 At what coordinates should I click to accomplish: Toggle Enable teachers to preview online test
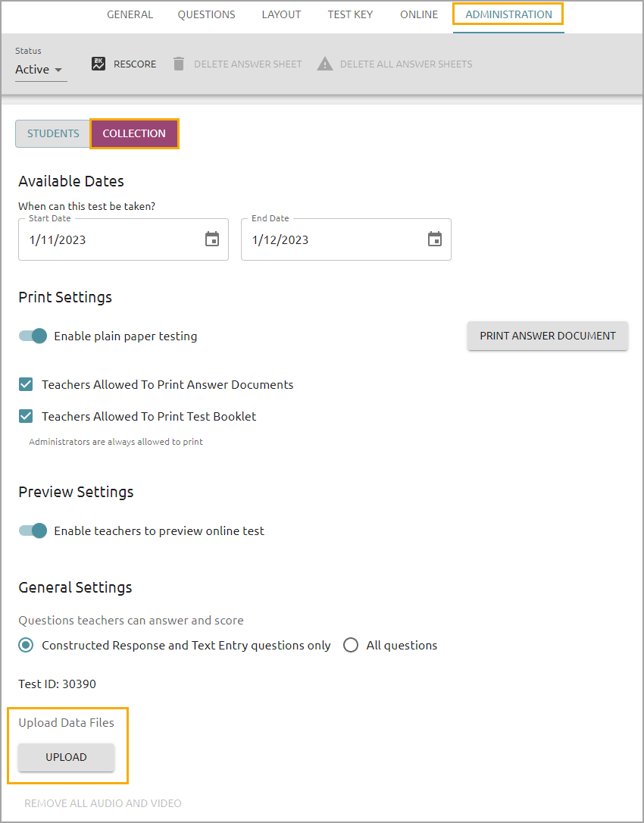[x=33, y=530]
